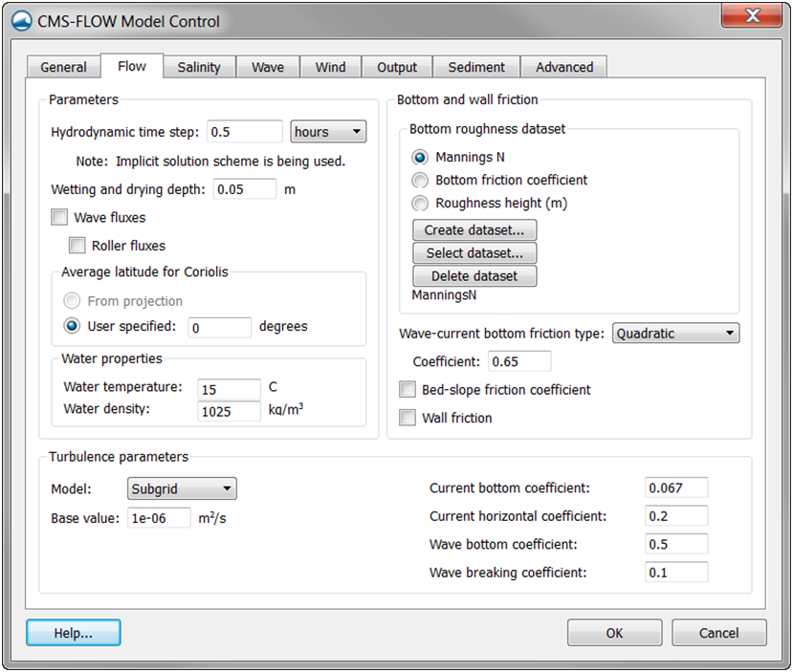Open the time step units dropdown
Viewport: 793px width, 672px height.
[328, 132]
